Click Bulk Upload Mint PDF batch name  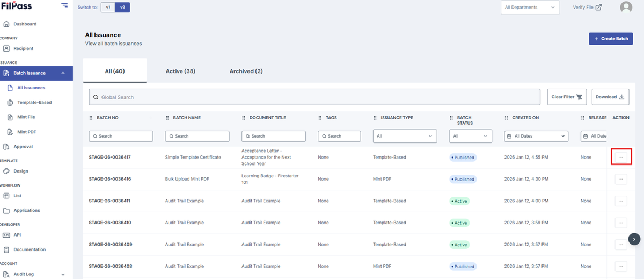coord(187,179)
